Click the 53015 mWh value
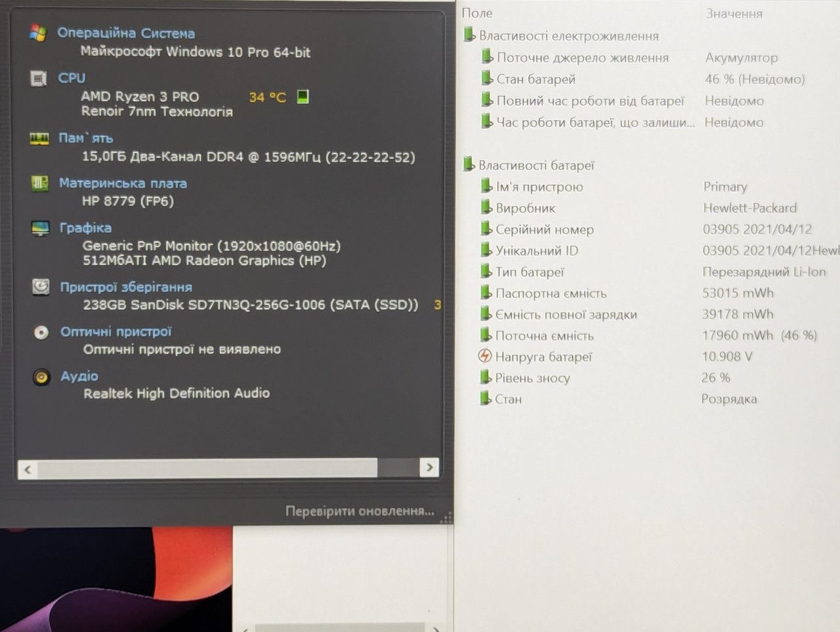840x632 pixels. (x=738, y=293)
